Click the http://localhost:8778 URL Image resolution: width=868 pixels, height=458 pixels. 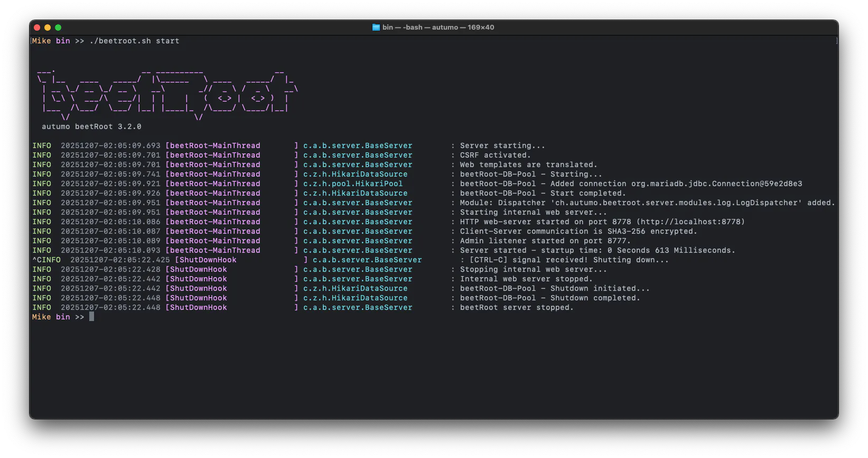pyautogui.click(x=690, y=222)
